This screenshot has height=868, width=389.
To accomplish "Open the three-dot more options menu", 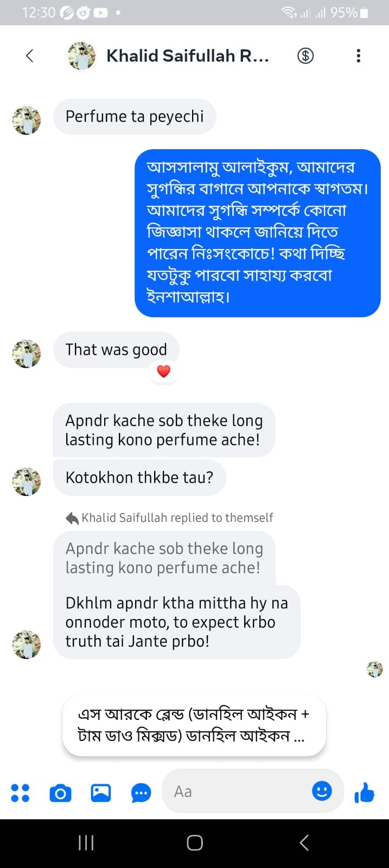I will (x=358, y=56).
